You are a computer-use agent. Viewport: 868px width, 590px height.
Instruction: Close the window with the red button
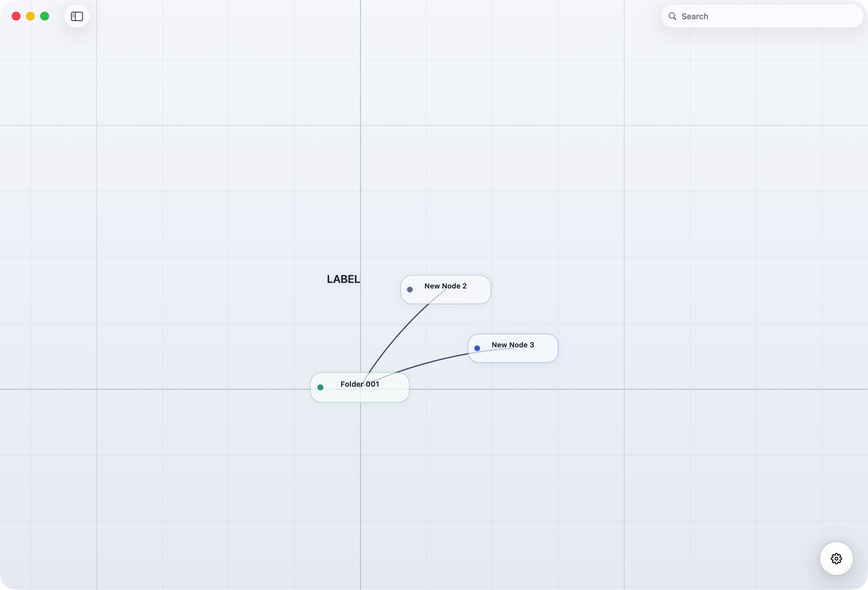point(16,16)
